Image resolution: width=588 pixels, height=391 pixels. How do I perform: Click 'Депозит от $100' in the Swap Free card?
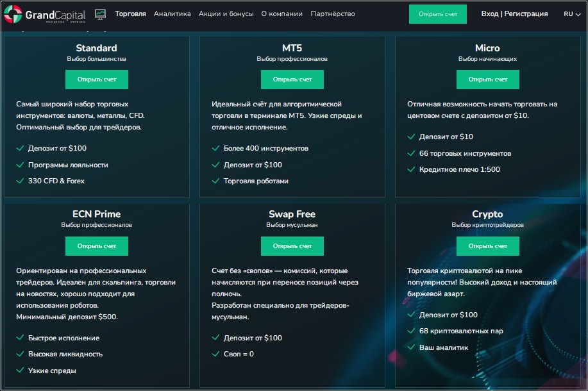point(253,338)
